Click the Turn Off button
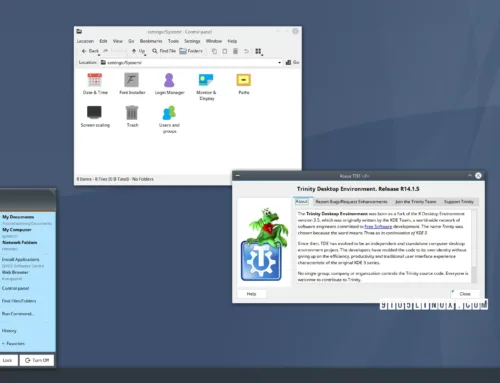 tap(37, 360)
